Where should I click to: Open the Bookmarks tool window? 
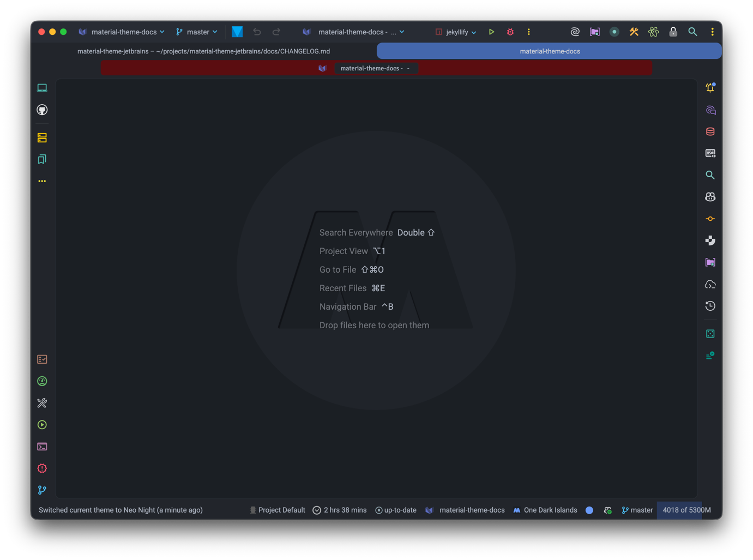[42, 159]
